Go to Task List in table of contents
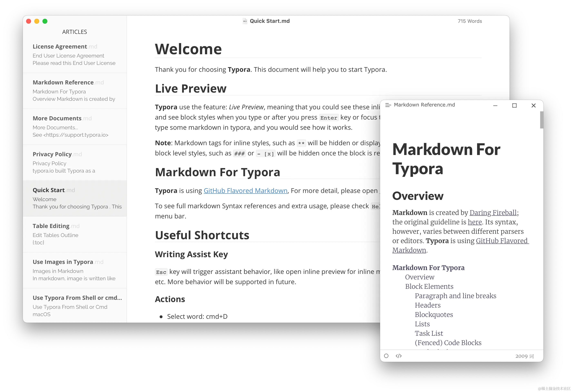The image size is (572, 392). [x=429, y=333]
